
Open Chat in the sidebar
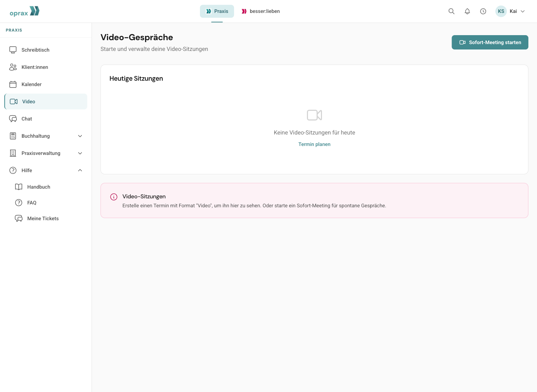click(x=46, y=119)
